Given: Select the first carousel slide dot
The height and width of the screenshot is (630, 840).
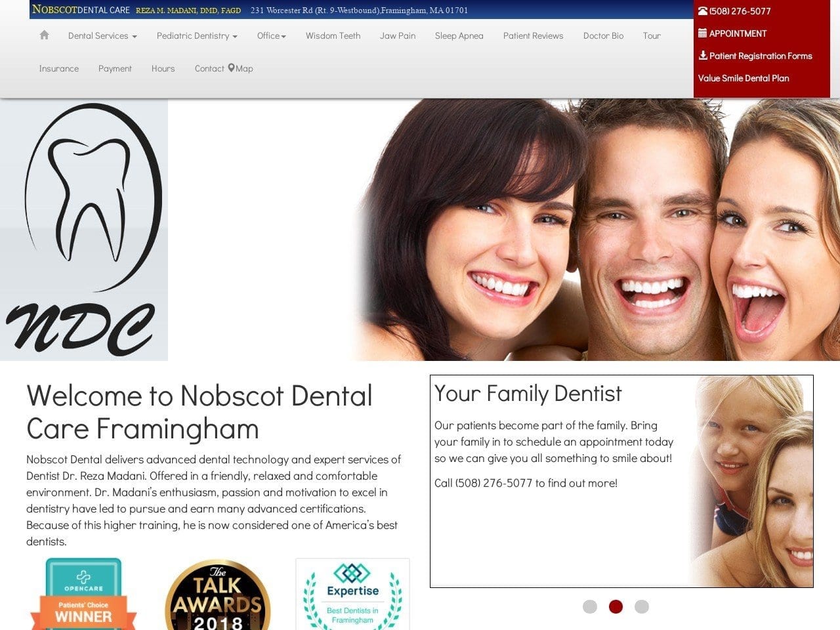Looking at the screenshot, I should click(x=590, y=606).
